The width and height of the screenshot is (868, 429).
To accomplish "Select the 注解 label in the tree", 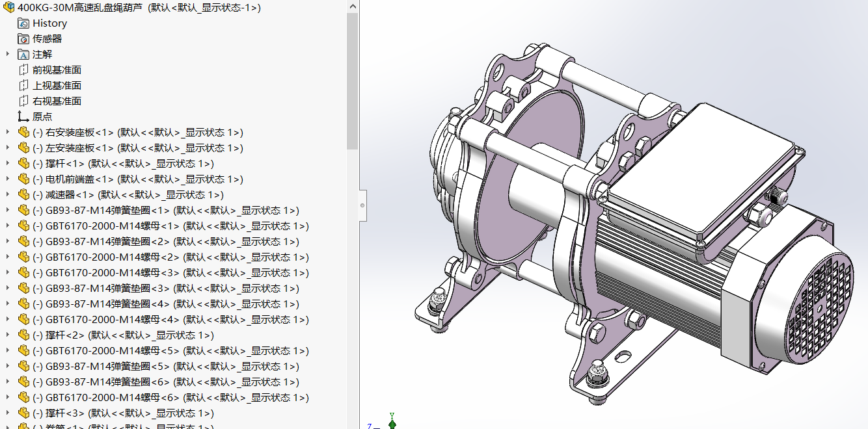I will [x=42, y=55].
